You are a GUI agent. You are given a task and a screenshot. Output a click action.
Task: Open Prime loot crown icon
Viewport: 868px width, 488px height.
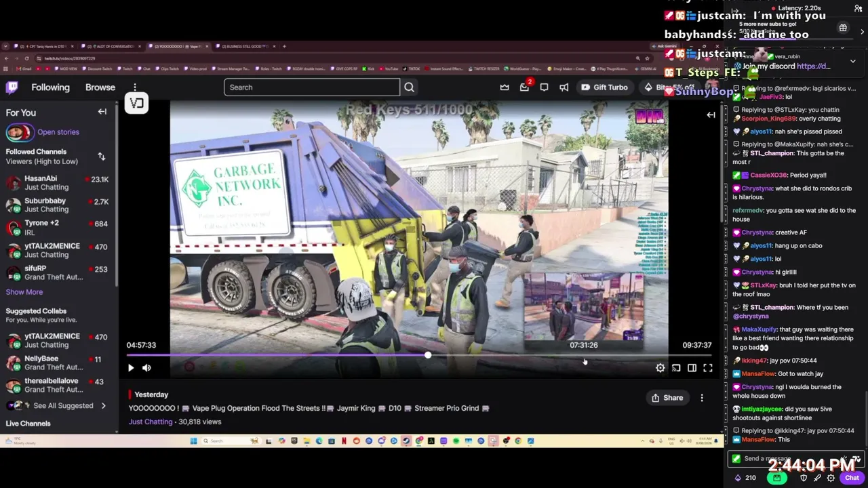point(505,87)
